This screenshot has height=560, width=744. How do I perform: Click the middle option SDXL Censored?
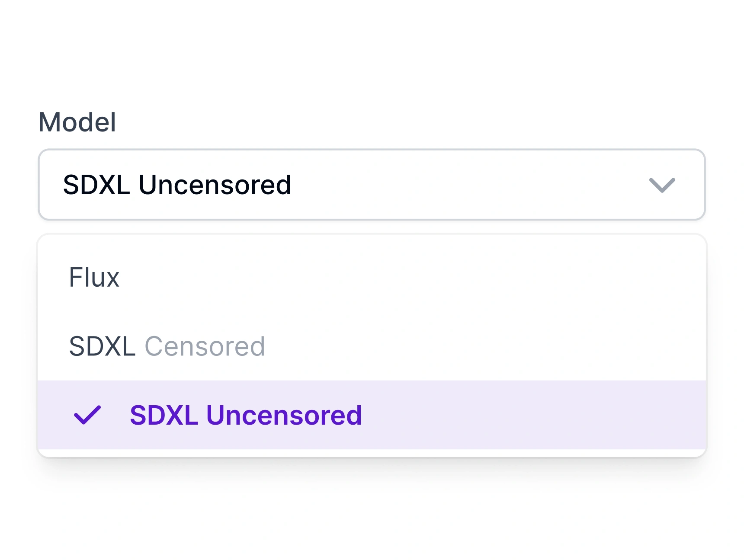167,346
